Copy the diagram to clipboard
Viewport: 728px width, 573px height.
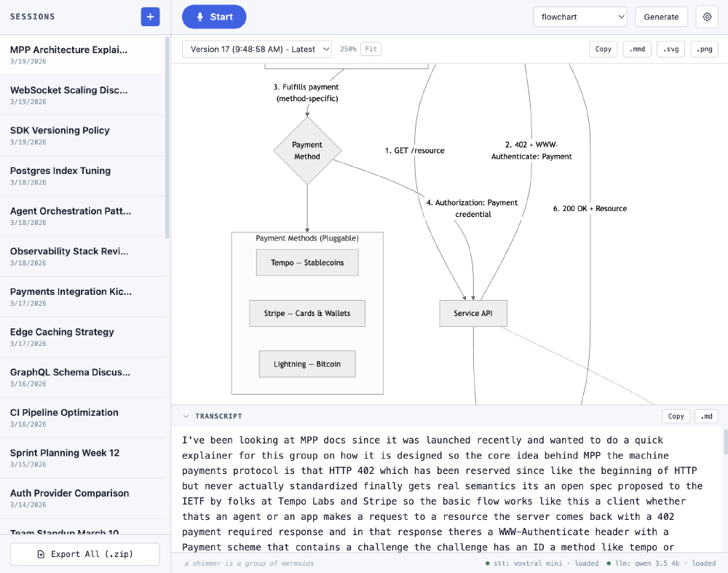click(603, 49)
